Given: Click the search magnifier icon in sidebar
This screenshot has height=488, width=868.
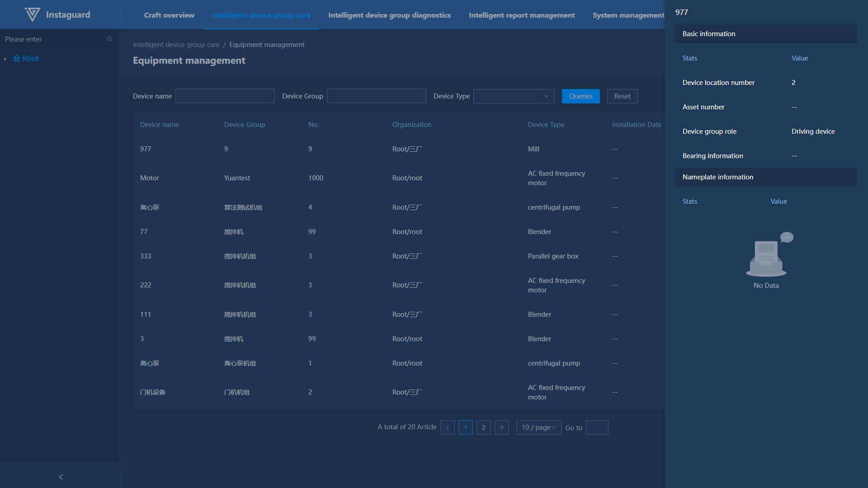Looking at the screenshot, I should coord(109,39).
